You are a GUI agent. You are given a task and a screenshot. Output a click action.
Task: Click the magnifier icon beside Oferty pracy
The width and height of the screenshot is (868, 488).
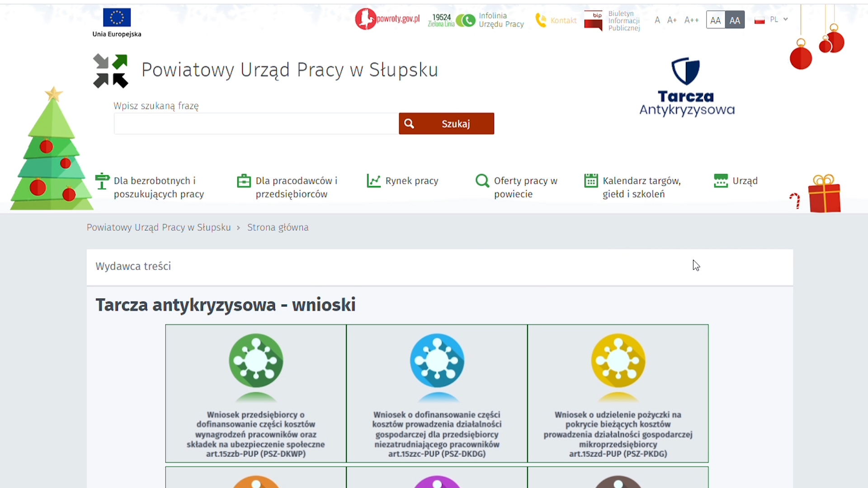tap(482, 181)
